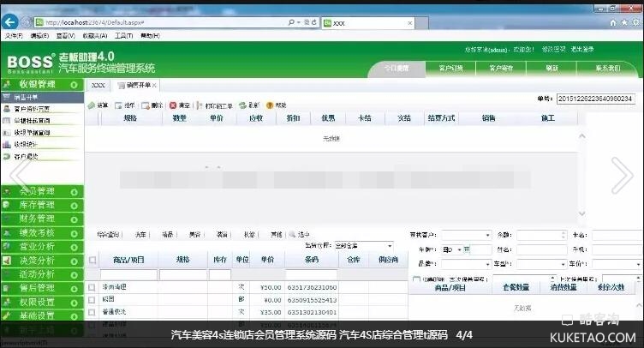Image resolution: width=644 pixels, height=348 pixels.
Task: Click the order grid scroll-down arrow
Action: point(582,213)
